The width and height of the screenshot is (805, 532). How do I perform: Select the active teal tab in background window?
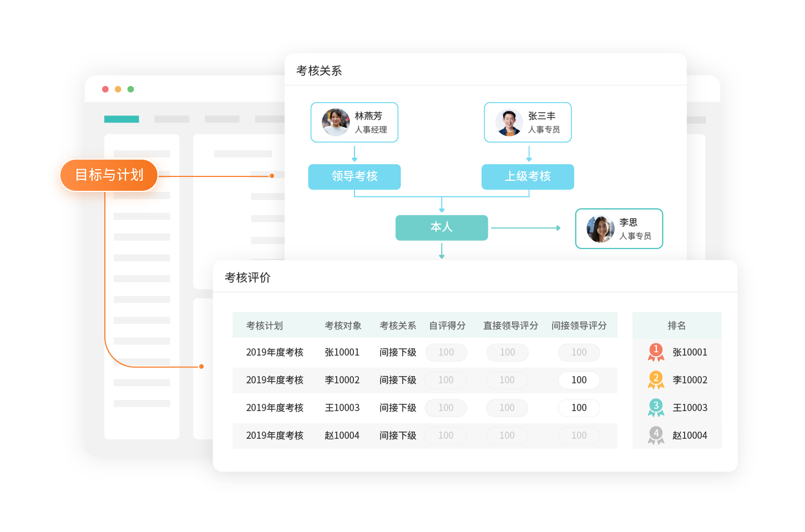point(121,119)
